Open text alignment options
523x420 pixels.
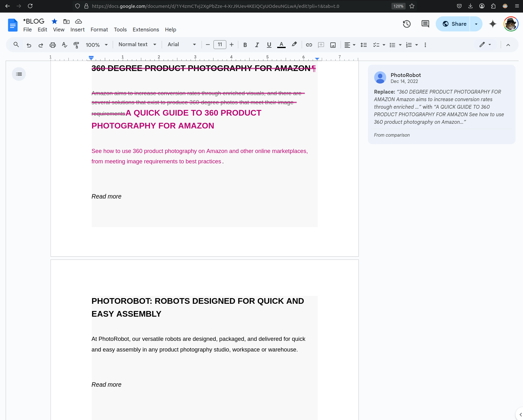pyautogui.click(x=350, y=45)
